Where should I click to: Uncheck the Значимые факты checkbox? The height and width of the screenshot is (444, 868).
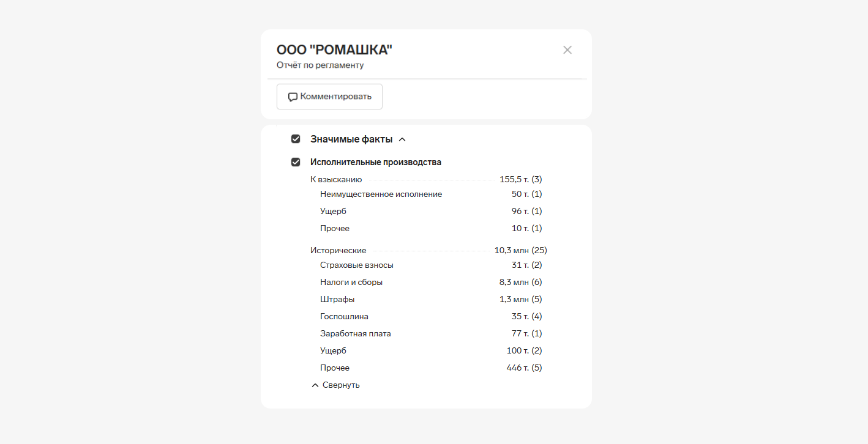[296, 139]
